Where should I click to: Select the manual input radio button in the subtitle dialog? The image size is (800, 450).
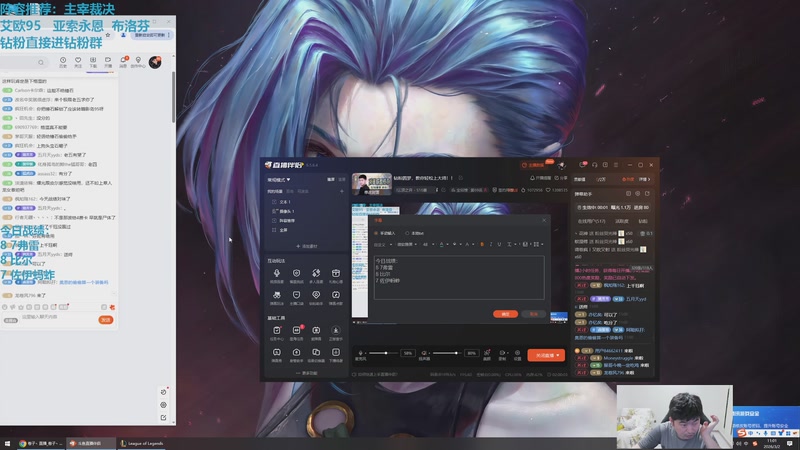(377, 233)
